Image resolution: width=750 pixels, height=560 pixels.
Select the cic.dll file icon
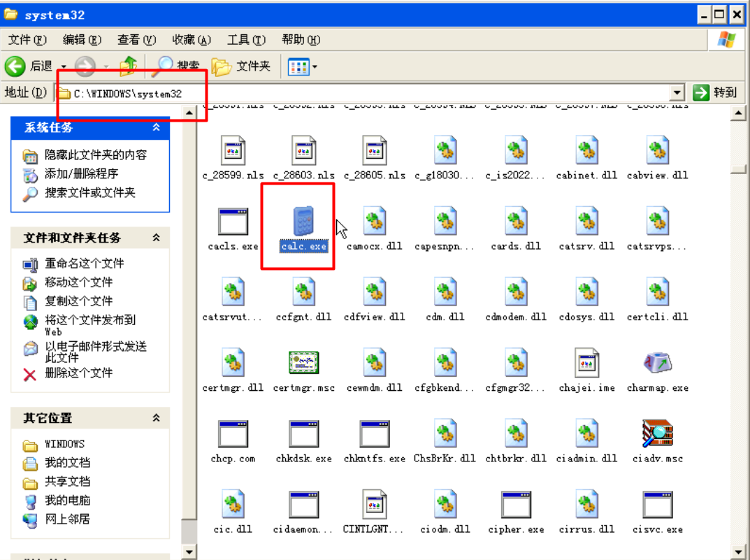tap(233, 504)
